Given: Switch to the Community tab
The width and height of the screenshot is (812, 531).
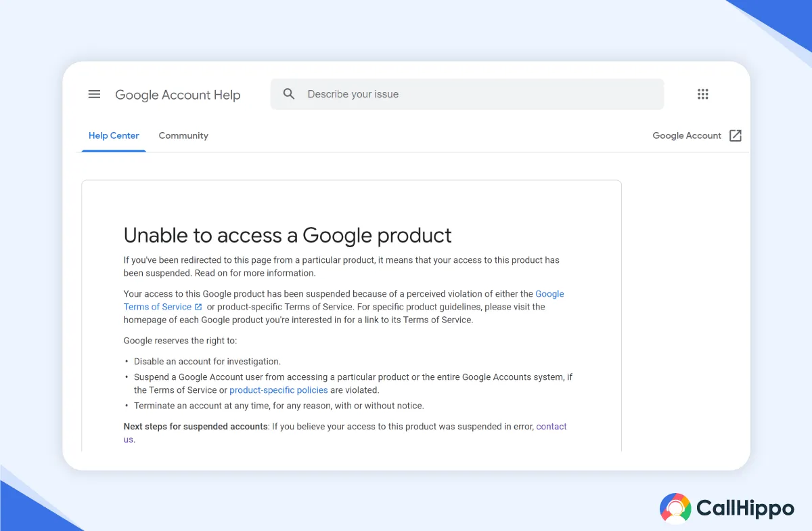Looking at the screenshot, I should coord(183,135).
